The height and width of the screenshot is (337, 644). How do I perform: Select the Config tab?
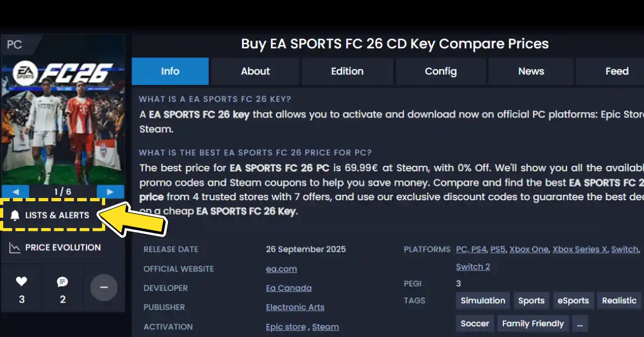pyautogui.click(x=441, y=71)
